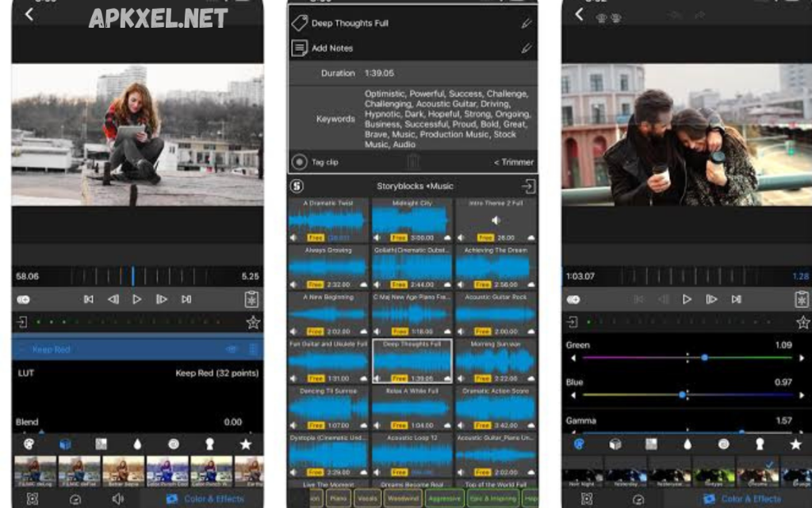Viewport: 812px width, 508px height.
Task: Open the Speed tab in left screen
Action: tap(75, 498)
